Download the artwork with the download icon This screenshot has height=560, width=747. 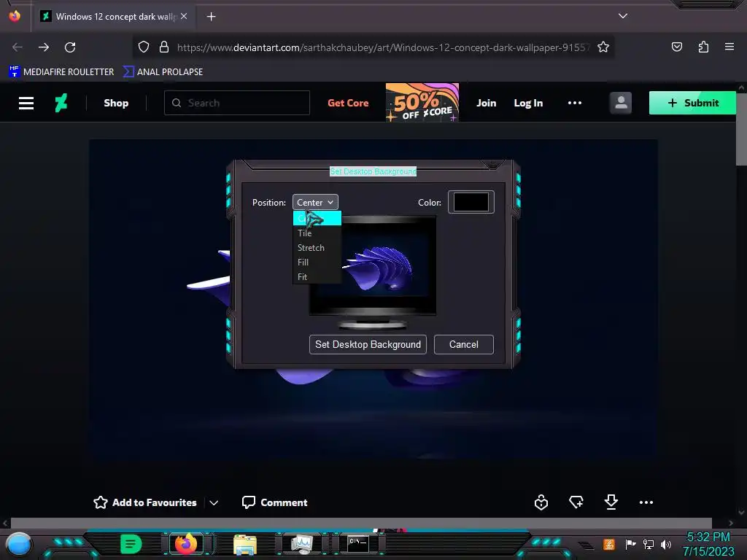pos(611,502)
